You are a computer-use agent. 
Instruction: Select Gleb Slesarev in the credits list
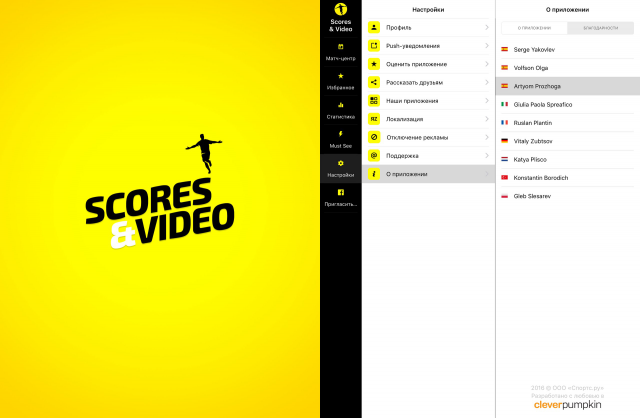click(x=568, y=196)
